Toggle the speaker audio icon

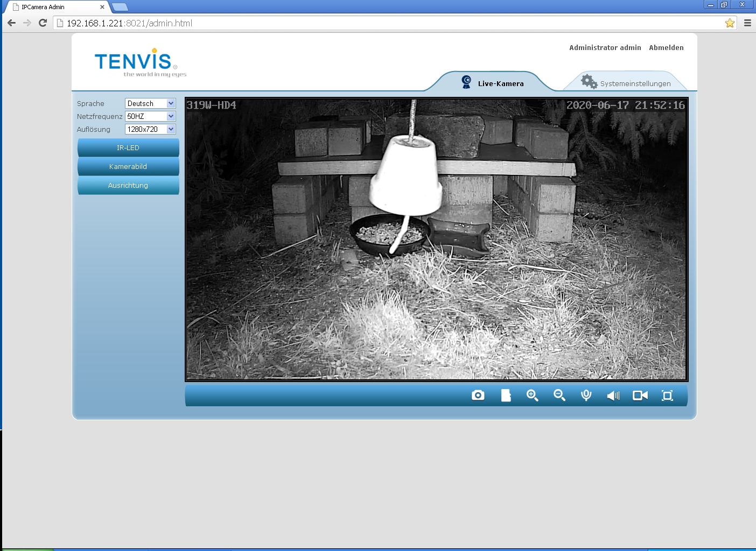pos(613,395)
